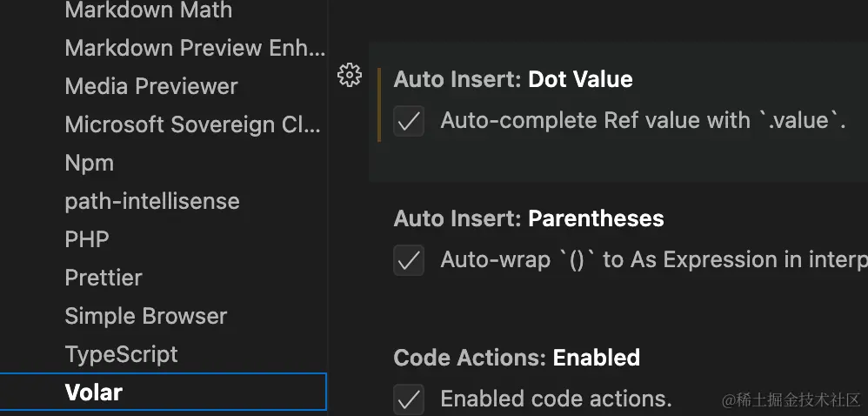Jump to PHP extension settings
The height and width of the screenshot is (416, 868).
click(x=87, y=239)
